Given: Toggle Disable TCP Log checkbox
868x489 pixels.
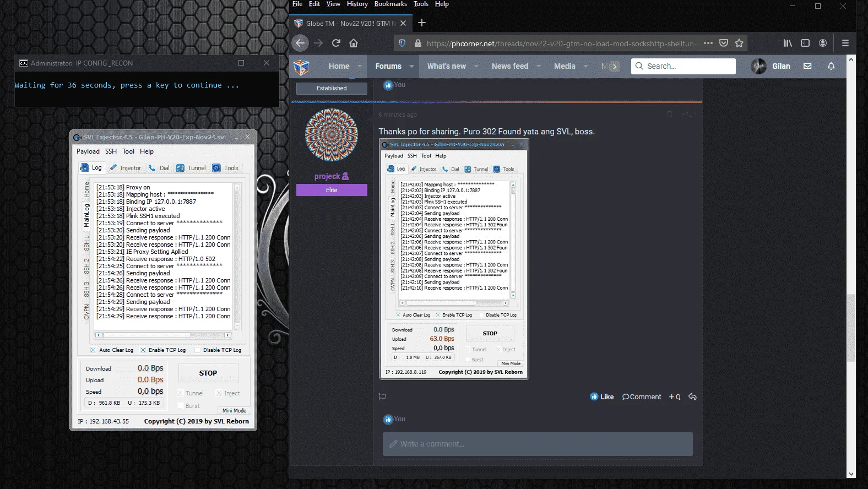Looking at the screenshot, I should 197,350.
